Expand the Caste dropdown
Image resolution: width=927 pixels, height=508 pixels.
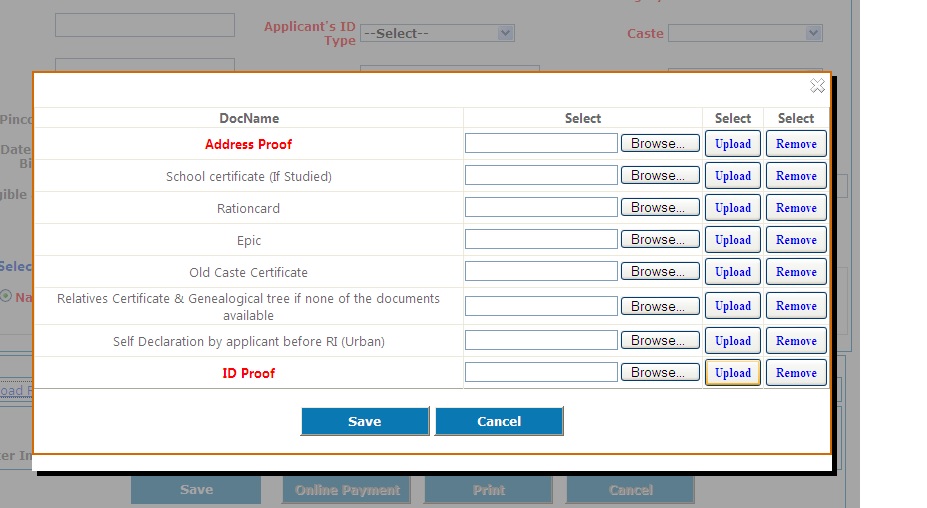pos(745,33)
